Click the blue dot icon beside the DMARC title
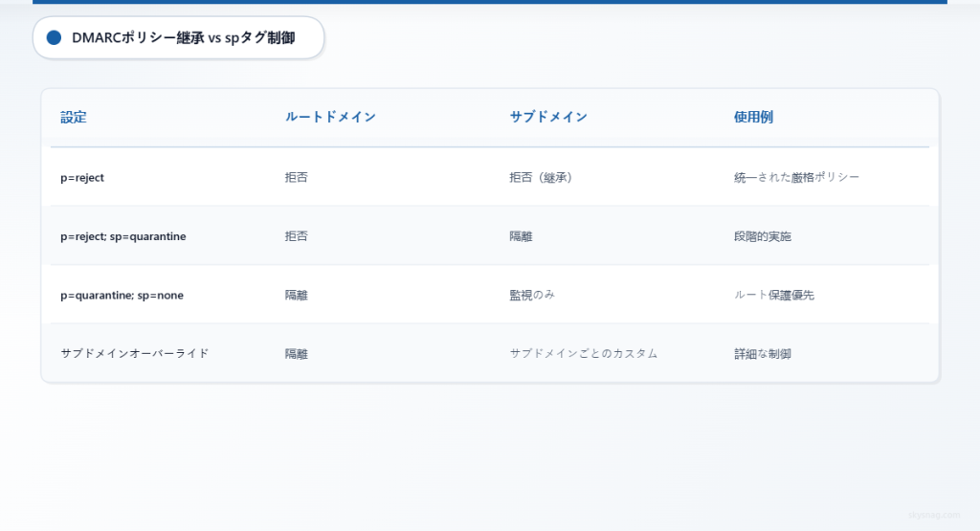This screenshot has height=531, width=980. click(54, 37)
